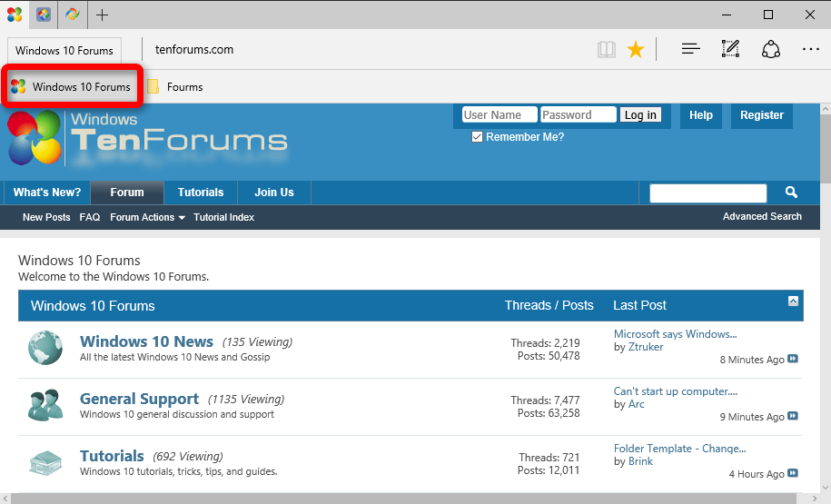
Task: Click the Windows TenForums site logo
Action: click(147, 138)
